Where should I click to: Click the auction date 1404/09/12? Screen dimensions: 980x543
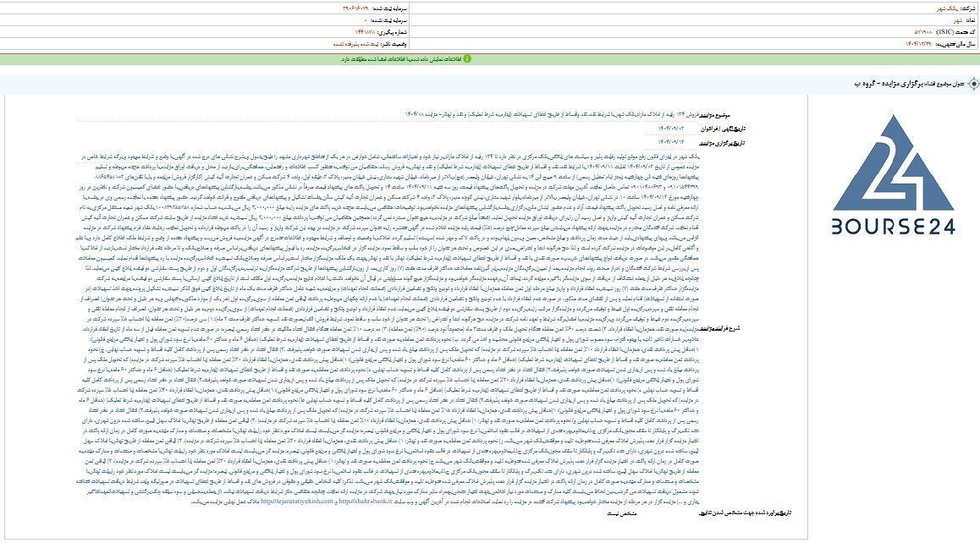coord(670,142)
